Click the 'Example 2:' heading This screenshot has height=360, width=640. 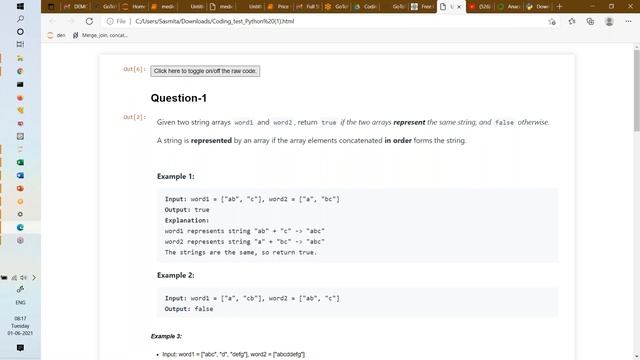coord(176,275)
